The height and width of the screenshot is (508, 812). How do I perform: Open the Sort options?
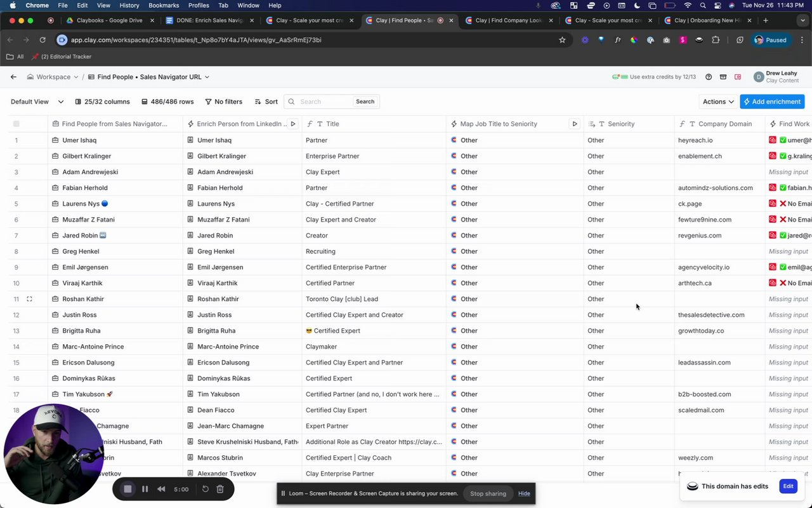[x=266, y=102]
